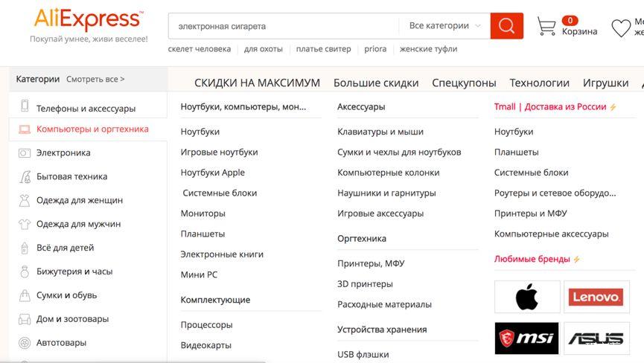
Task: Click the orange search magnifier button
Action: coord(506,26)
